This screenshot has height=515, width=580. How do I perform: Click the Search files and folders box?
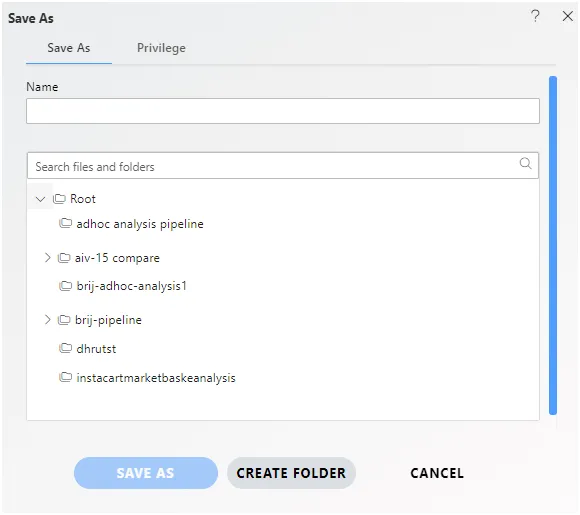click(283, 166)
